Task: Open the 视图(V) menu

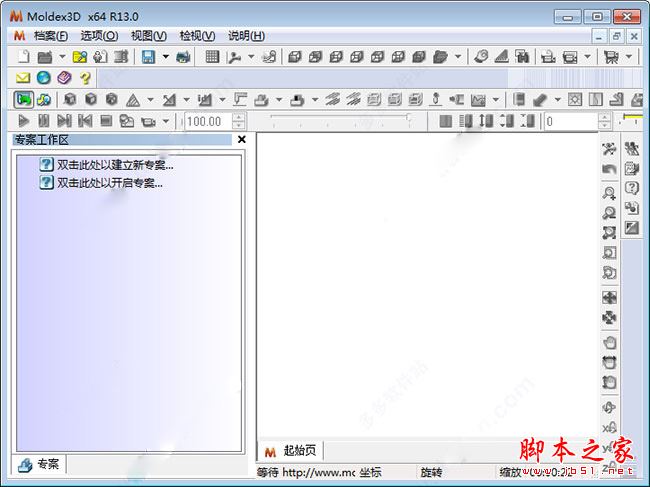Action: (149, 36)
